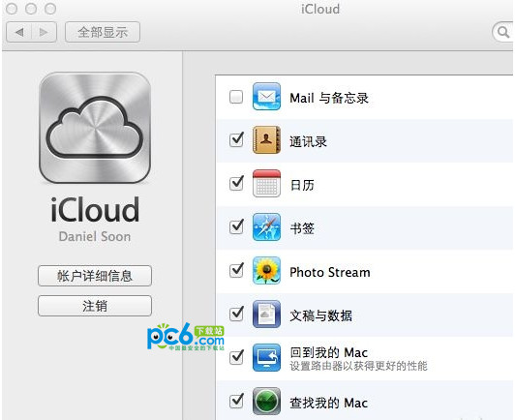Click the 书签 label
This screenshot has height=420, width=515.
click(x=302, y=228)
